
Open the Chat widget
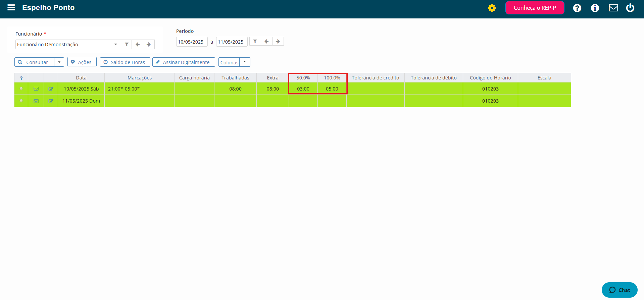click(619, 290)
